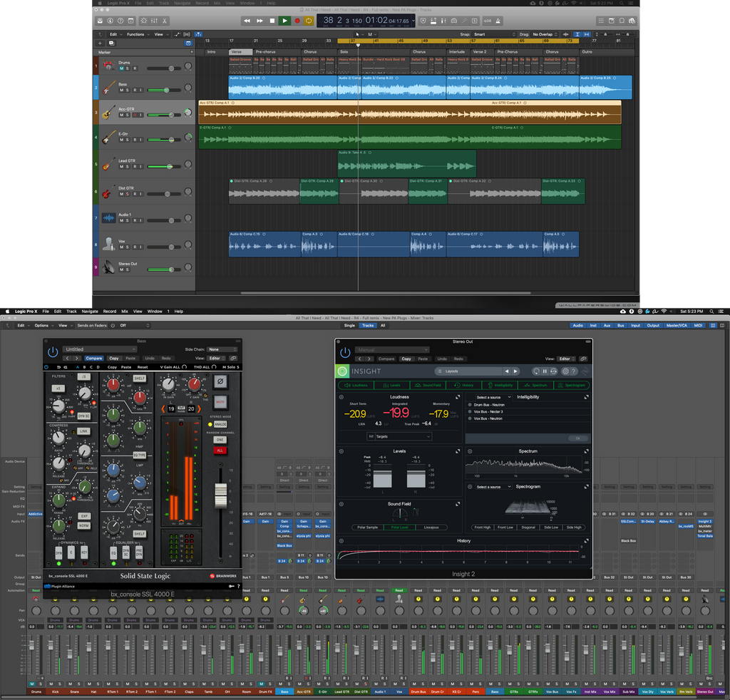
Task: Click the Stereo Out track speaker icon
Action: pyautogui.click(x=108, y=267)
